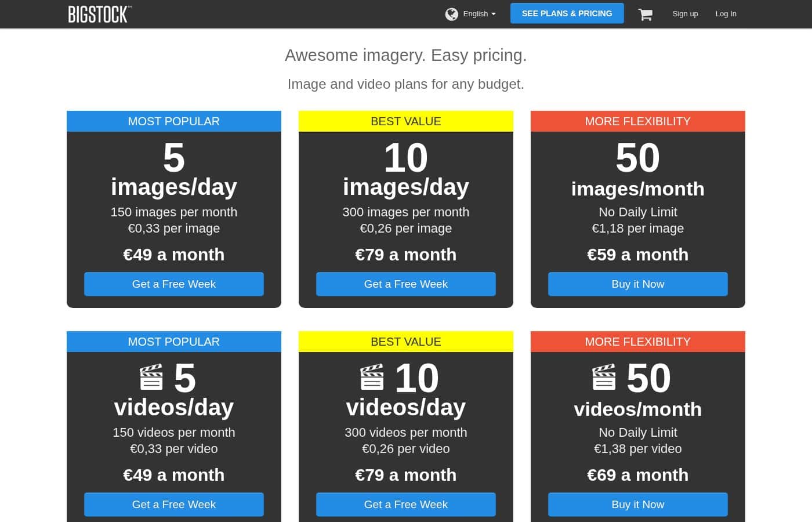Click clapperboard icon on 10 videos/day plan
Image resolution: width=812 pixels, height=522 pixels.
(x=372, y=377)
